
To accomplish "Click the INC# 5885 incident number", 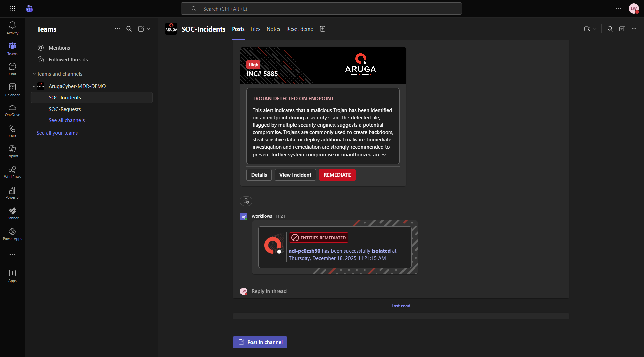I will 262,74.
